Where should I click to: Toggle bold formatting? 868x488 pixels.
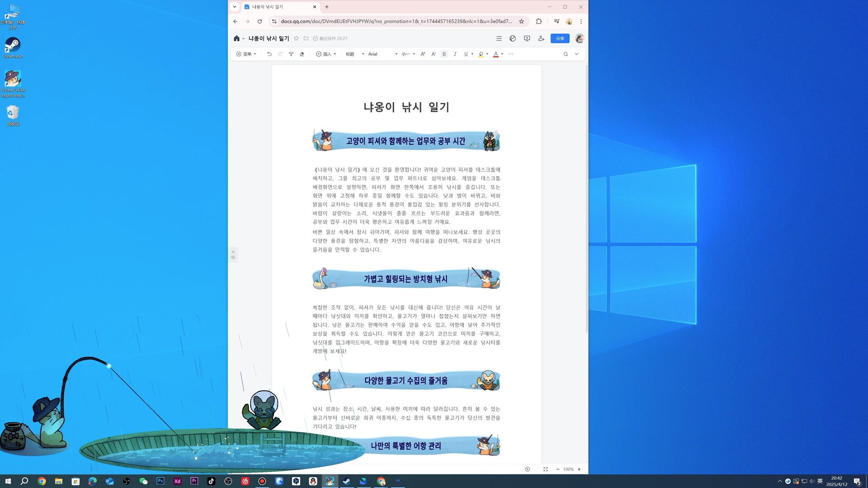coord(444,54)
